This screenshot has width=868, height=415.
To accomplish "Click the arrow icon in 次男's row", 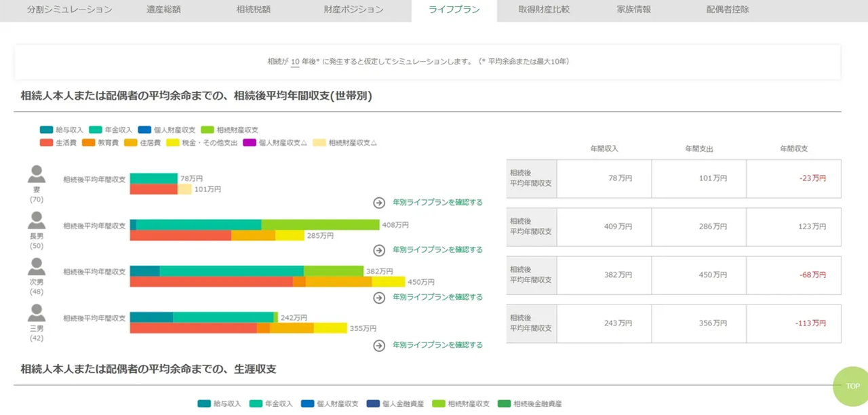I will (x=379, y=298).
